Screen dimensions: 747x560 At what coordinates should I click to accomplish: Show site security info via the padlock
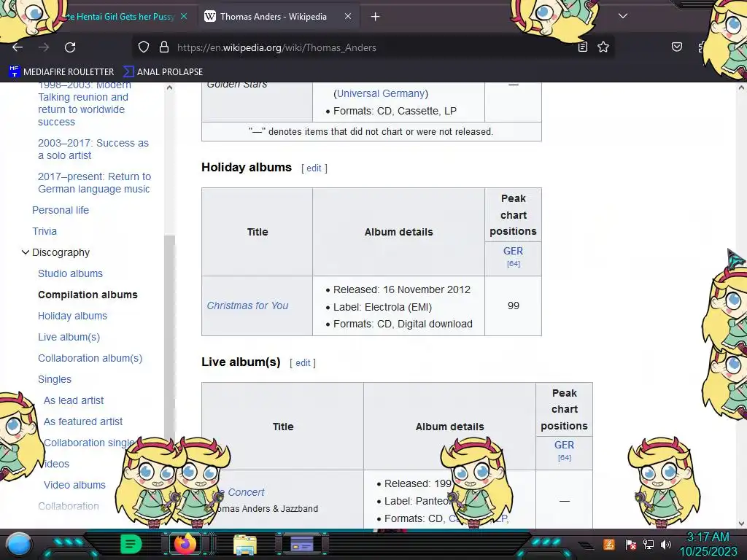tap(164, 47)
